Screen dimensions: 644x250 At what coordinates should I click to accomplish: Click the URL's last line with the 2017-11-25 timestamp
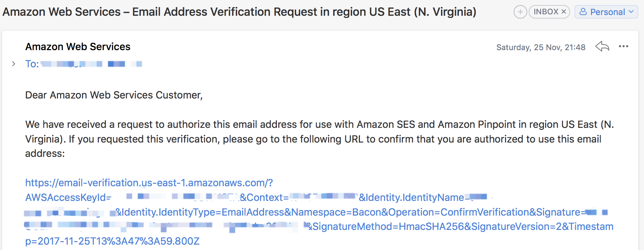tap(112, 241)
